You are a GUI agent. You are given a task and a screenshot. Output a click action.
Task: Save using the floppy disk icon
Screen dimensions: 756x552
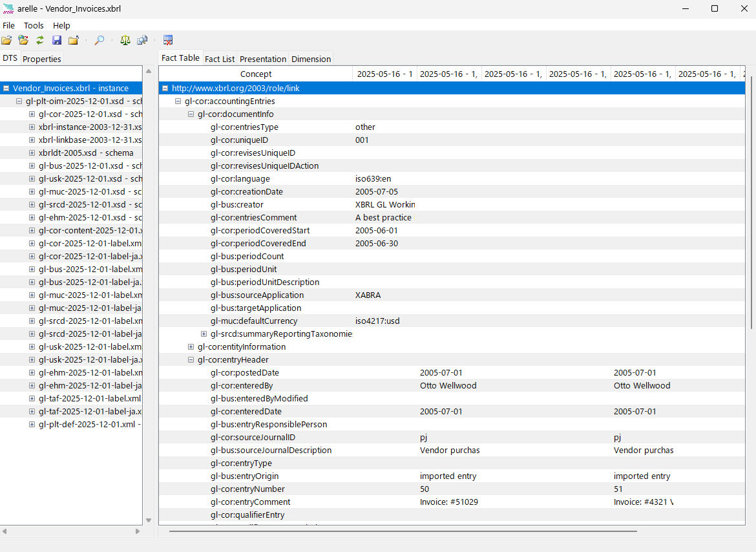click(x=57, y=41)
